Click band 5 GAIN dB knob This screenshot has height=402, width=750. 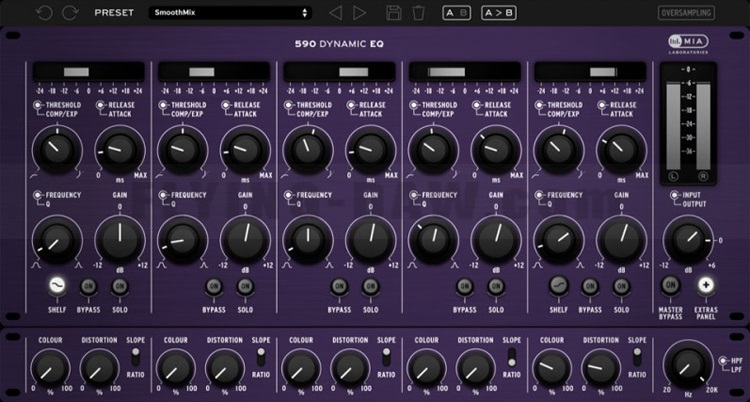(621, 239)
